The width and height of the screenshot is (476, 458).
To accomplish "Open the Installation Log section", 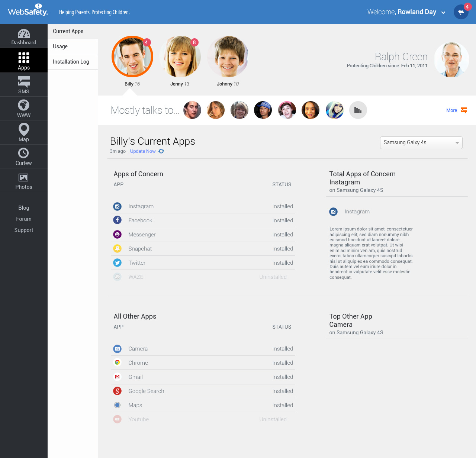I will pos(71,61).
